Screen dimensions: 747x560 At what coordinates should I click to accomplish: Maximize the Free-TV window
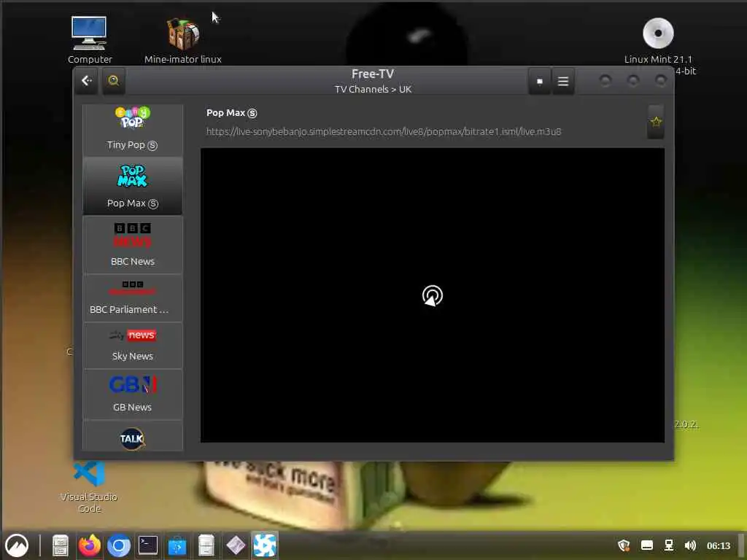(632, 80)
